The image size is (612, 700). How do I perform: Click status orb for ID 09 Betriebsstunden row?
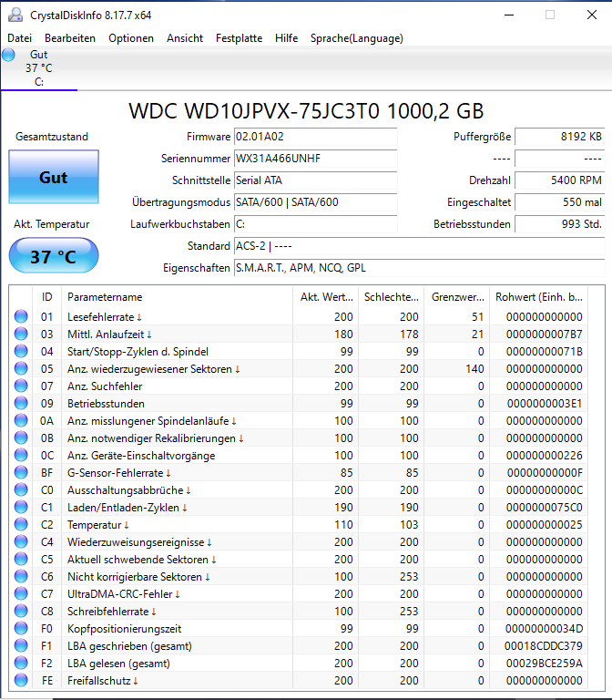pyautogui.click(x=21, y=403)
